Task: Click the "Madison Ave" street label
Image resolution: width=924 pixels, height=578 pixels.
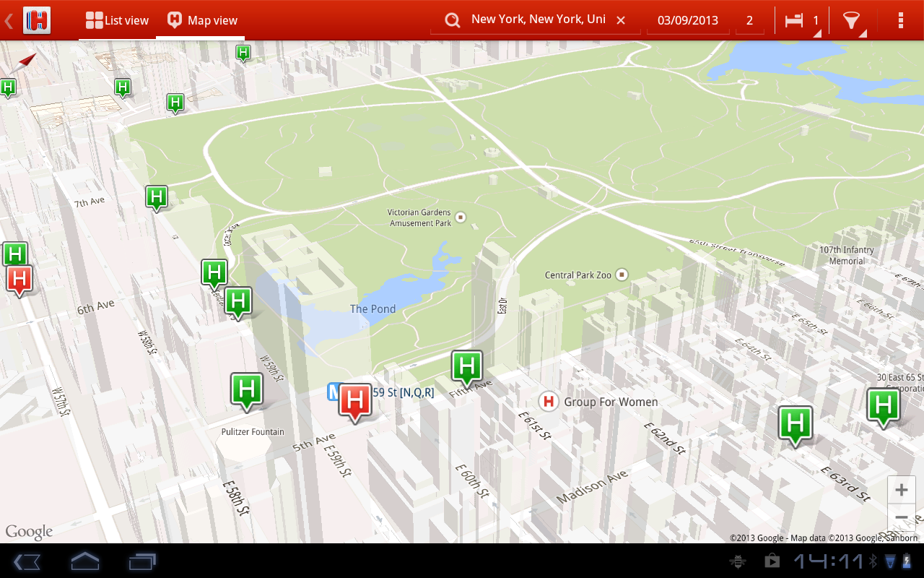Action: coord(593,488)
